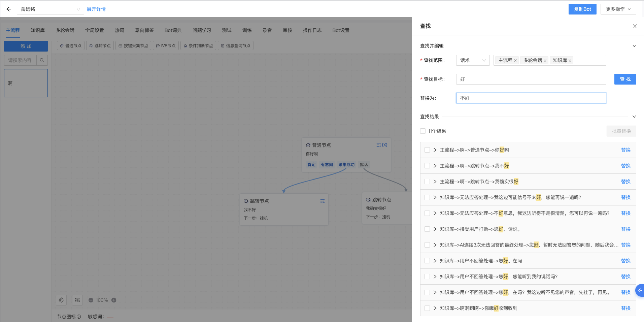This screenshot has height=322, width=644.
Task: Click the {X} variable icon on 普通节点
Action: [x=385, y=144]
